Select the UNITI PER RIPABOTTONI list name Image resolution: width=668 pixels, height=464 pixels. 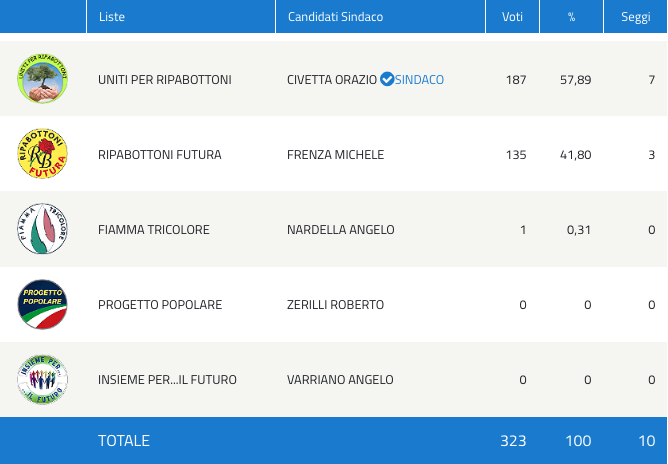coord(165,80)
